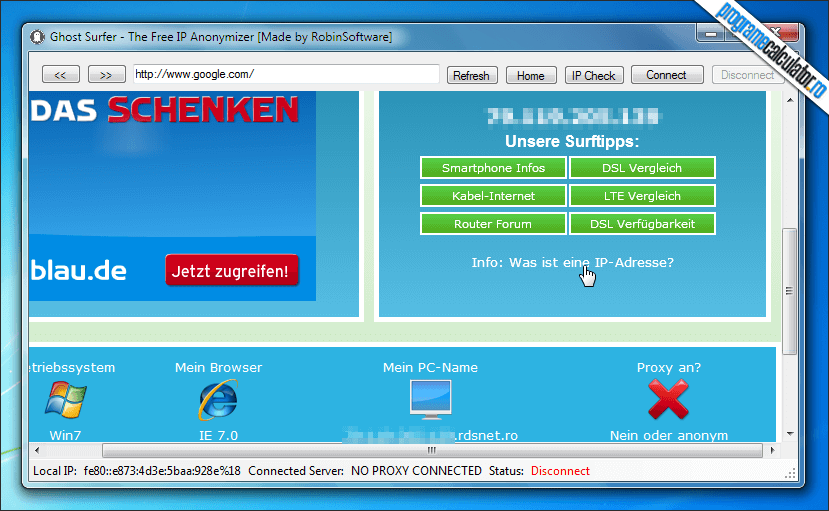Screen dimensions: 829x511
Task: Go forward with the >> button
Action: (x=107, y=75)
